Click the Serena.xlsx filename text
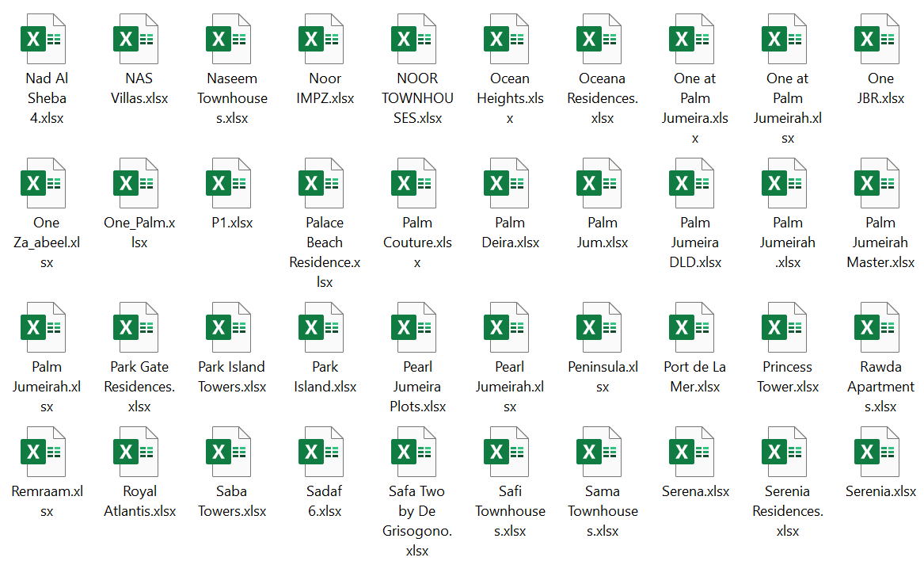This screenshot has height=565, width=924. click(694, 491)
